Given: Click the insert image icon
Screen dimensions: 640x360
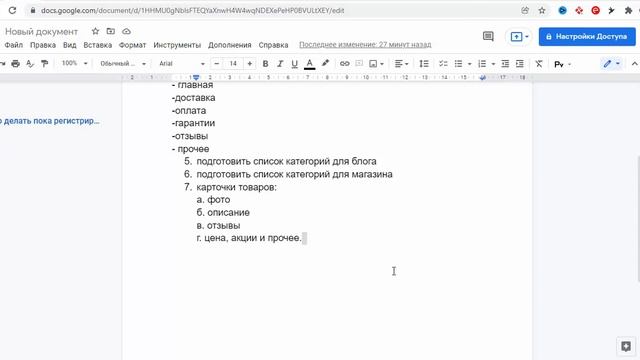Looking at the screenshot, I should (x=373, y=64).
